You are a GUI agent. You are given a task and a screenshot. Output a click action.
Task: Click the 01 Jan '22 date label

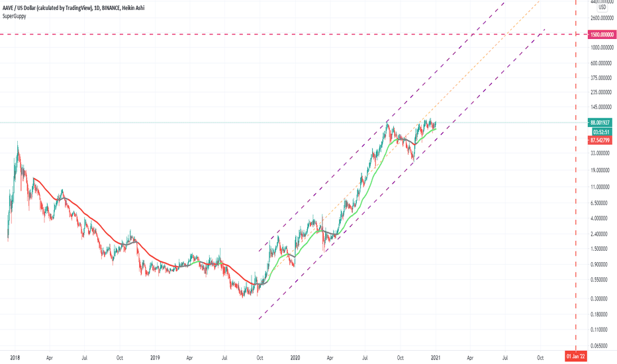pyautogui.click(x=576, y=357)
